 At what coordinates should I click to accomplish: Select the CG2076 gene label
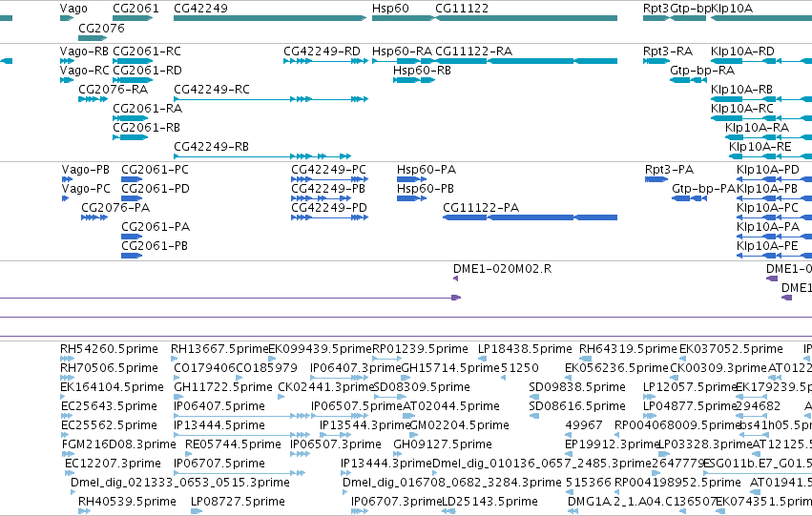click(101, 29)
